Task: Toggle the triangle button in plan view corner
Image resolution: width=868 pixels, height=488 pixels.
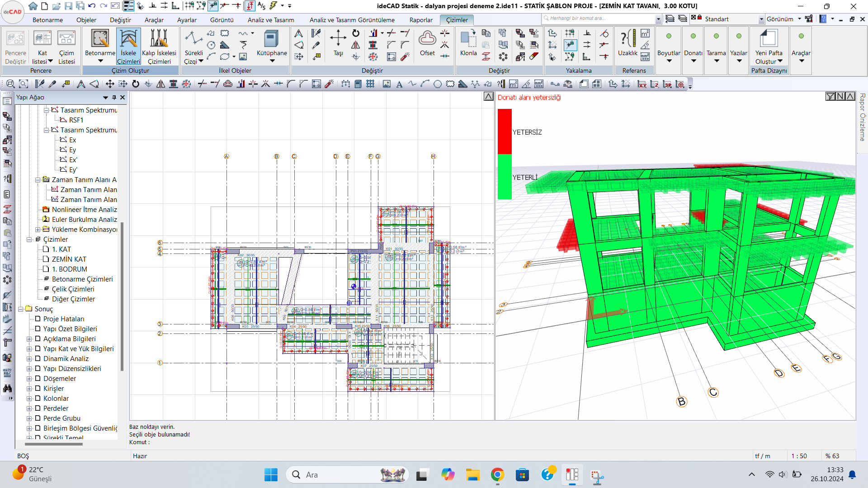Action: (x=488, y=96)
